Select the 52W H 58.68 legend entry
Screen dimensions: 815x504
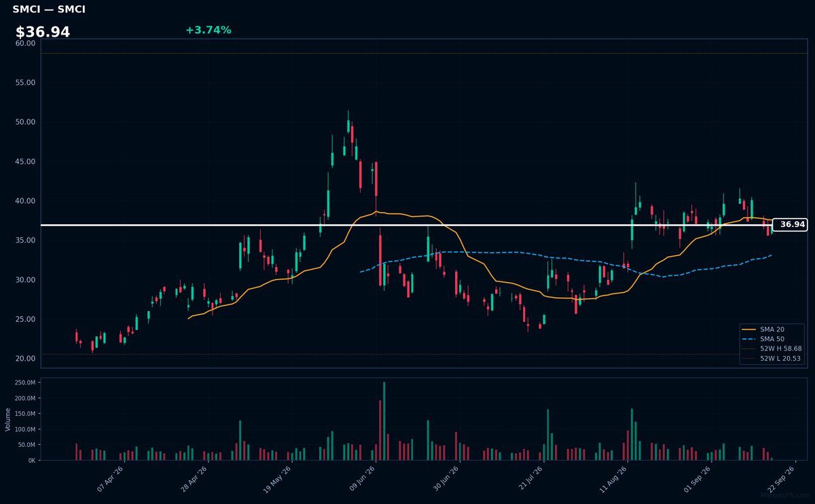pyautogui.click(x=773, y=348)
